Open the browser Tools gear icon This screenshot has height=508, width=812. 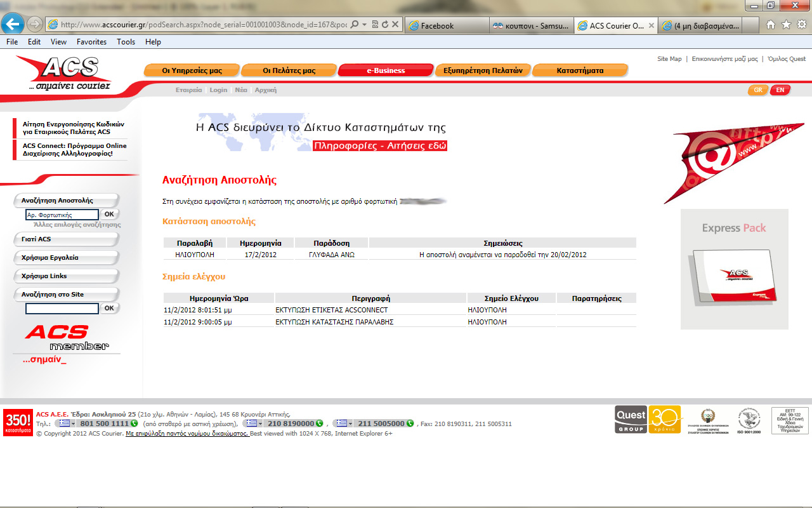(801, 25)
